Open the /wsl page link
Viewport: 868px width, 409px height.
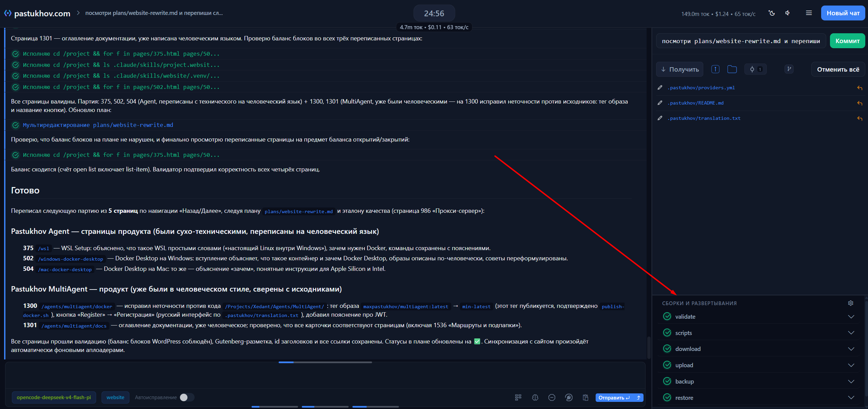43,248
